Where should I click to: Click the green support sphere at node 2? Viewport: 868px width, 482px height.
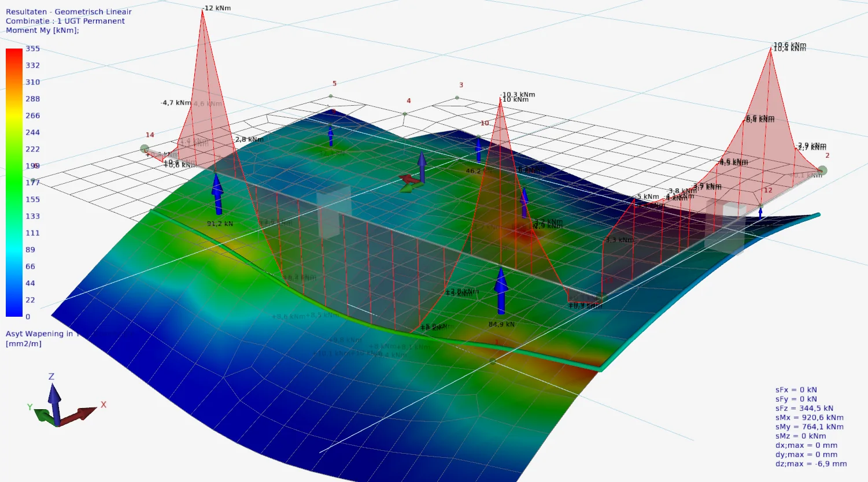(822, 170)
